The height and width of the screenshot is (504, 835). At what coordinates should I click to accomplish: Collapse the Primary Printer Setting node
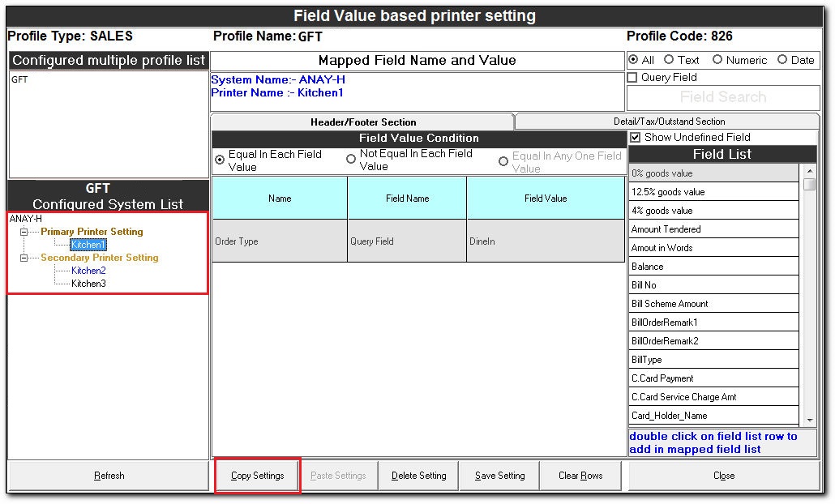point(24,232)
